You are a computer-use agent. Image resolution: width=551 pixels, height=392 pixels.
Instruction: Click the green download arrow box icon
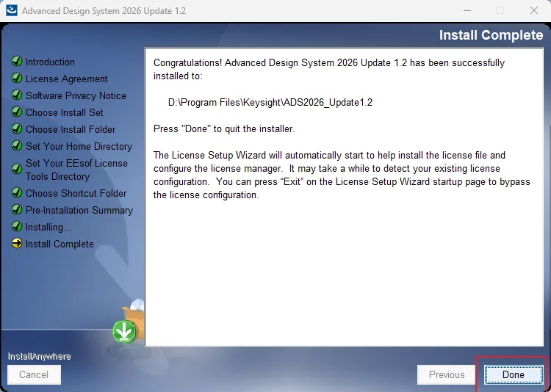tap(124, 332)
